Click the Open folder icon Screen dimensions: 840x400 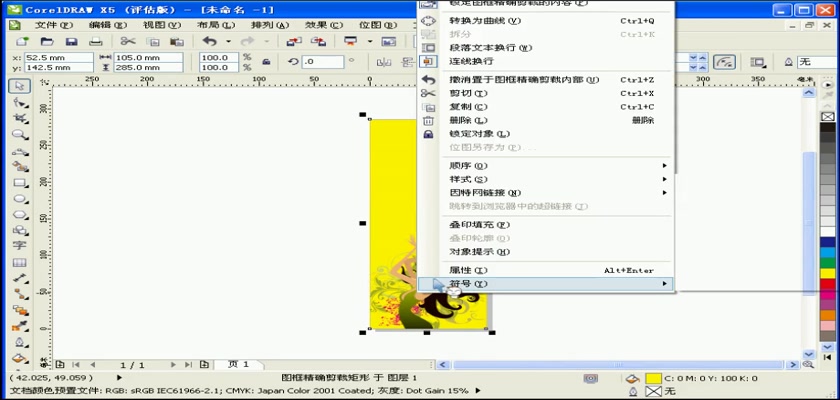coord(47,41)
